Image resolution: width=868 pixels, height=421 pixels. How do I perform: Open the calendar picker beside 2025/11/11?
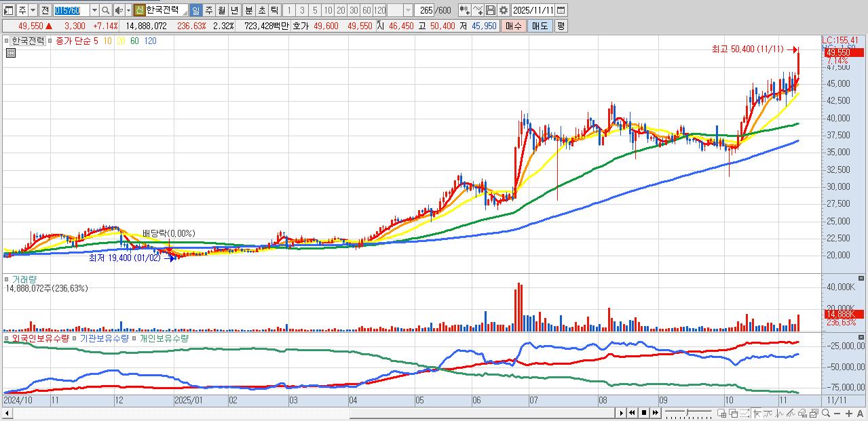coord(561,10)
